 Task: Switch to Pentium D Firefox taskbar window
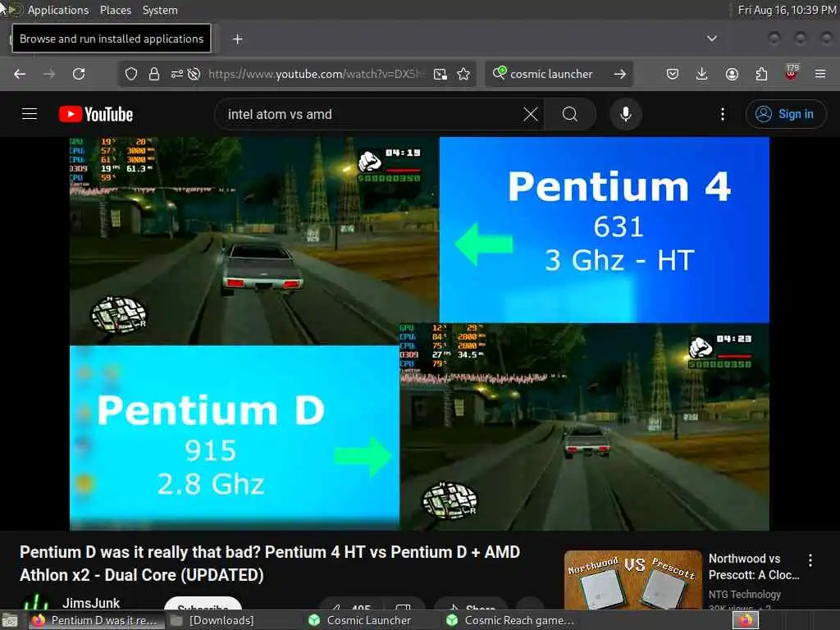click(97, 620)
